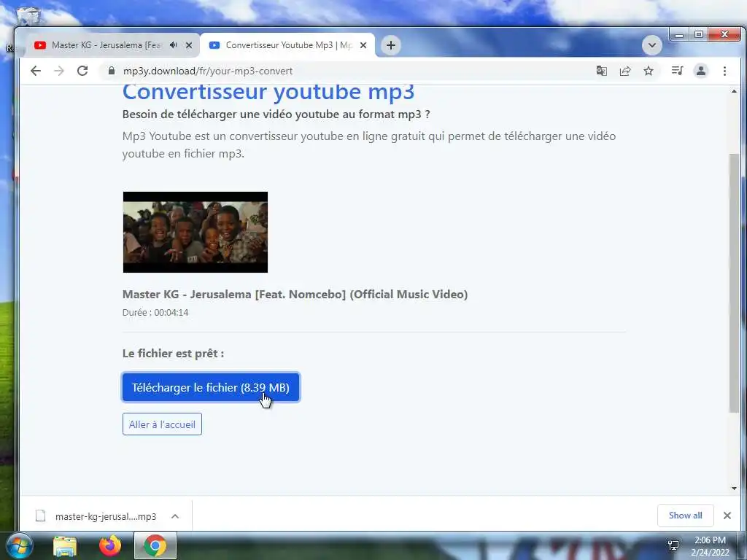Viewport: 747px width, 560px height.
Task: Bookmark this page with the star
Action: pyautogui.click(x=649, y=71)
